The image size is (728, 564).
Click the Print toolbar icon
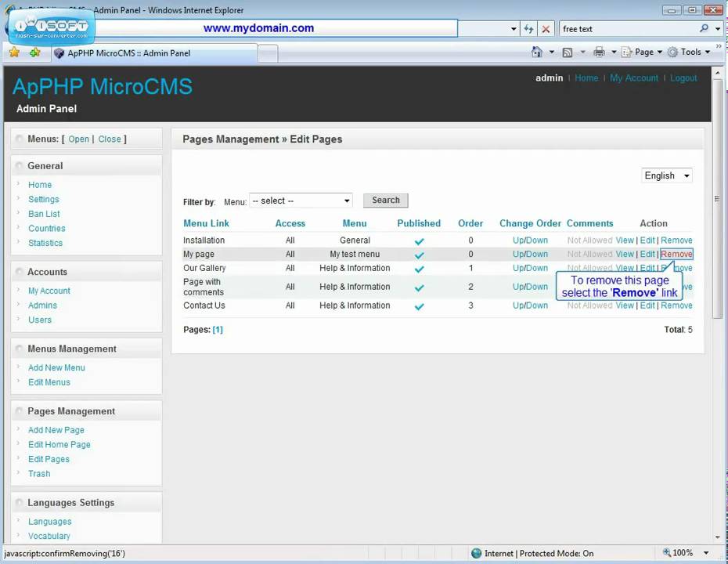[600, 52]
